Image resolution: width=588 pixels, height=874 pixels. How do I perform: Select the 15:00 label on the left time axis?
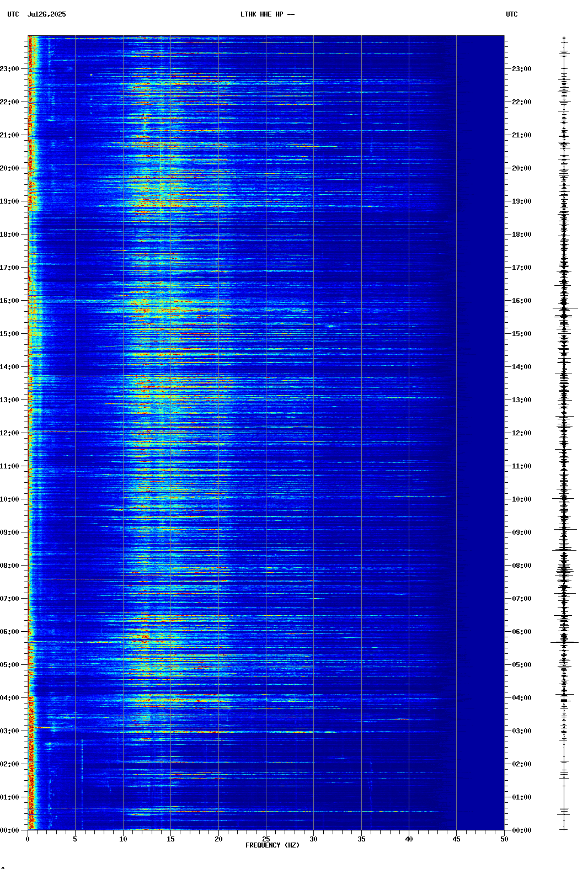point(9,334)
